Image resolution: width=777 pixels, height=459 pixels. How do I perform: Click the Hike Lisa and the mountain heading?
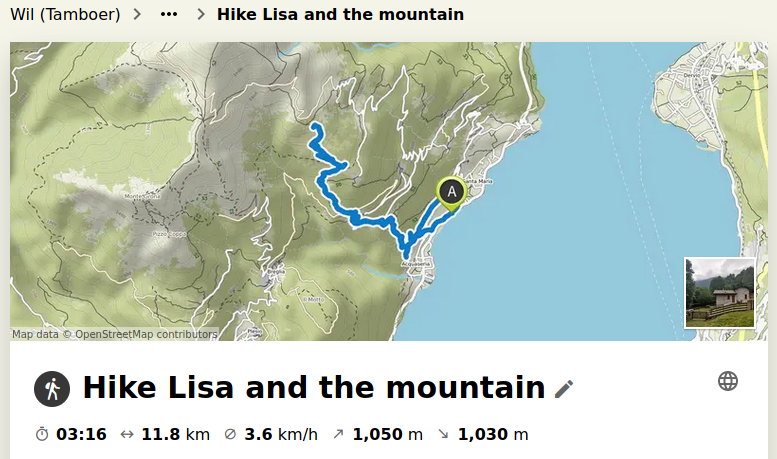[x=314, y=388]
